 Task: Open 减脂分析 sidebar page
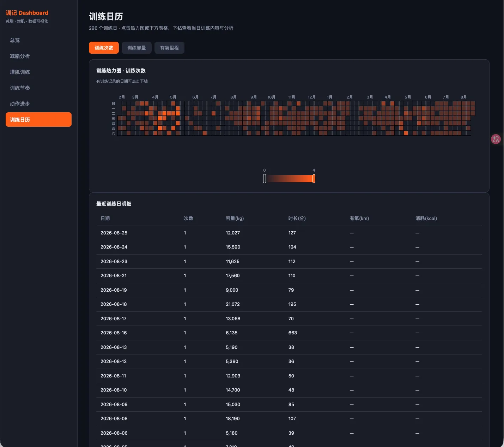[x=38, y=56]
